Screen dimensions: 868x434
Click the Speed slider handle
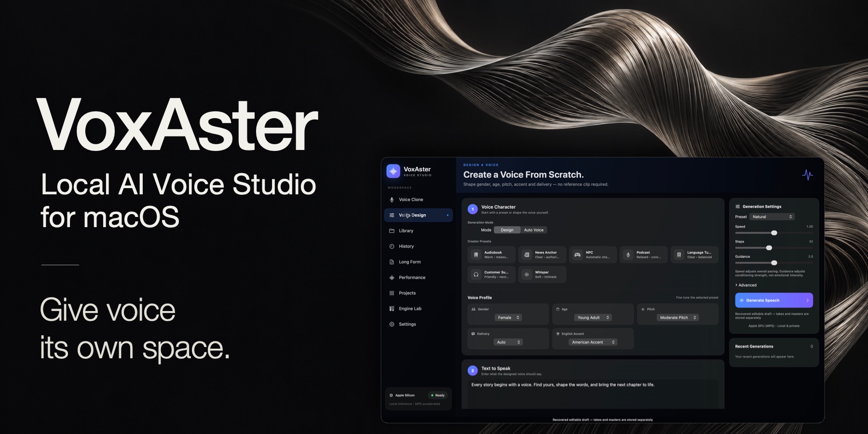click(774, 233)
